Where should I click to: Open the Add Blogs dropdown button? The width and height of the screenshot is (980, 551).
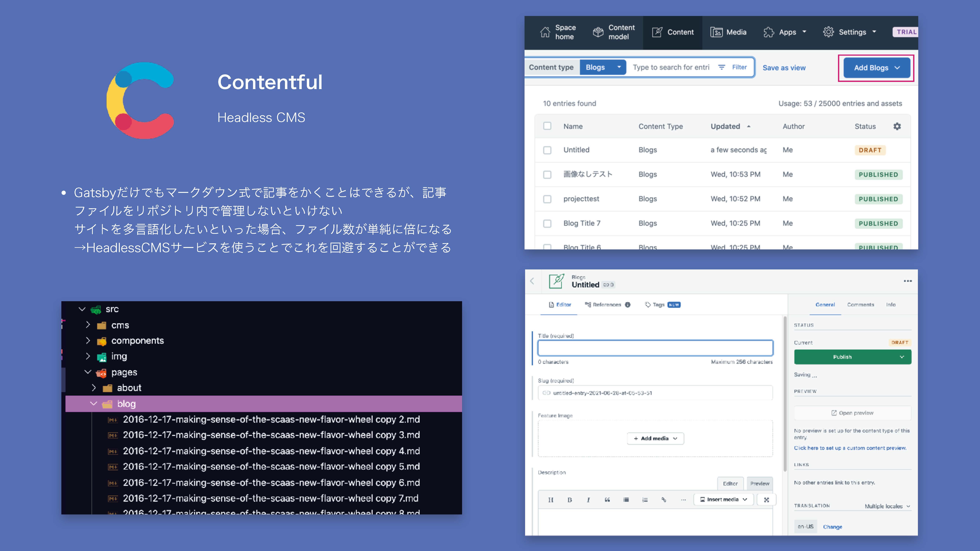coord(877,68)
